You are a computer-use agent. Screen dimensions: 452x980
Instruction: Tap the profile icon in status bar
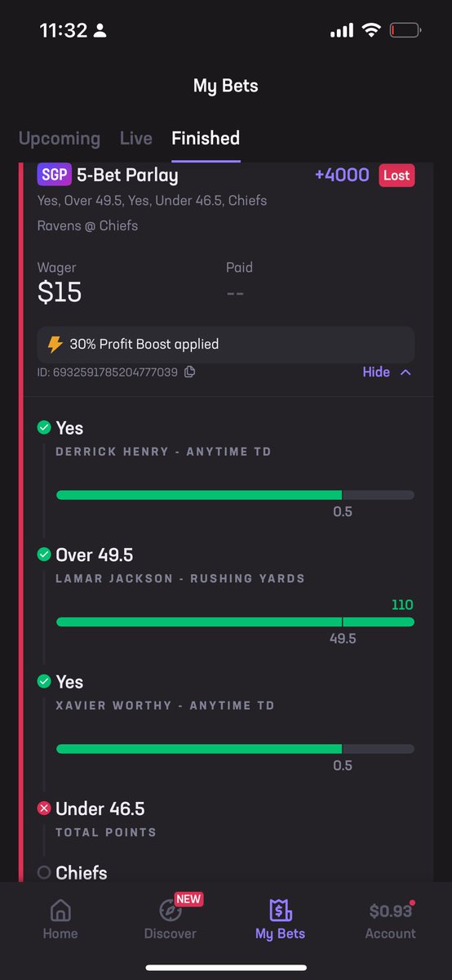pyautogui.click(x=100, y=31)
